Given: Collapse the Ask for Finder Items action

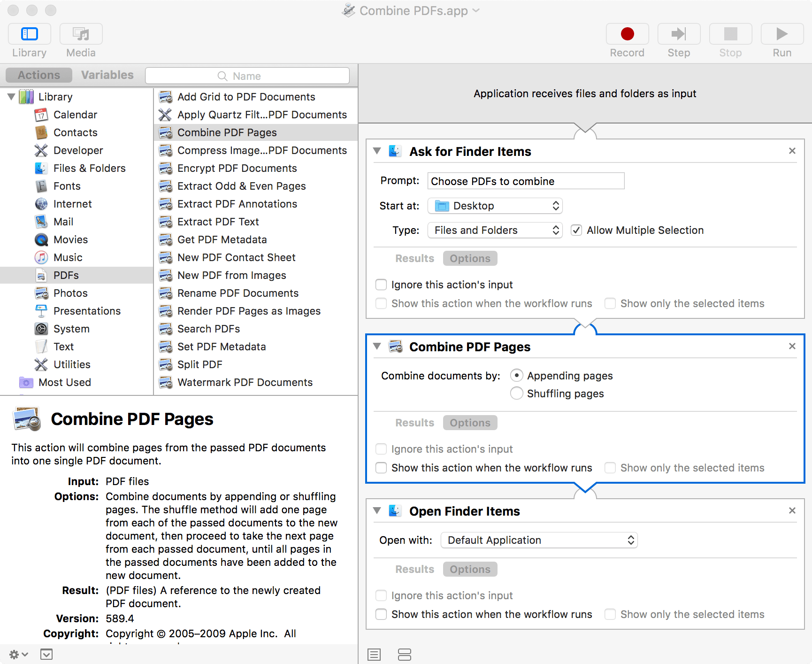Looking at the screenshot, I should (x=376, y=151).
